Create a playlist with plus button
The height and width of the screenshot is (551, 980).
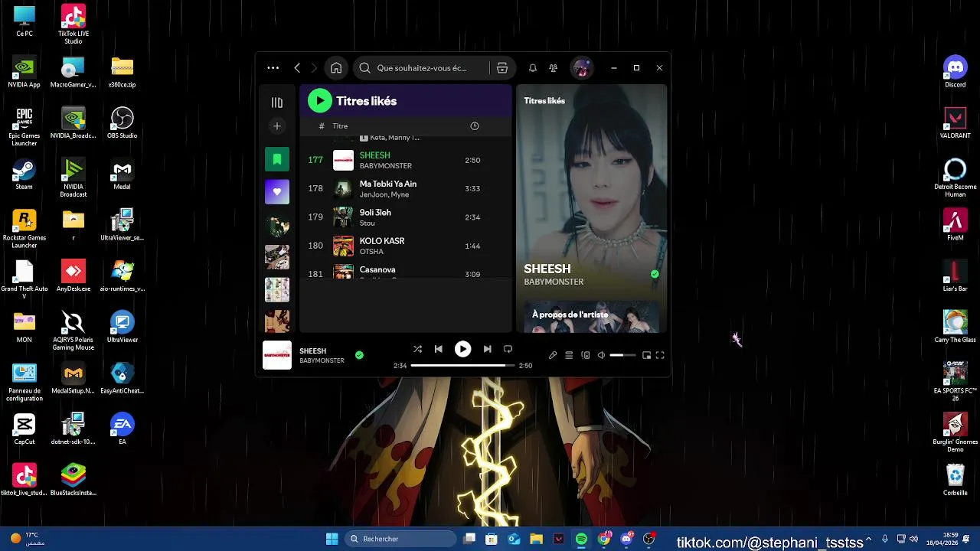pyautogui.click(x=277, y=126)
